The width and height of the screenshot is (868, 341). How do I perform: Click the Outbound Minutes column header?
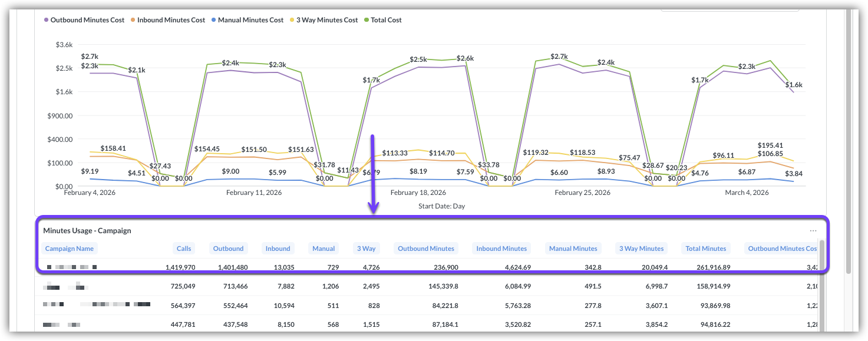[x=426, y=249]
